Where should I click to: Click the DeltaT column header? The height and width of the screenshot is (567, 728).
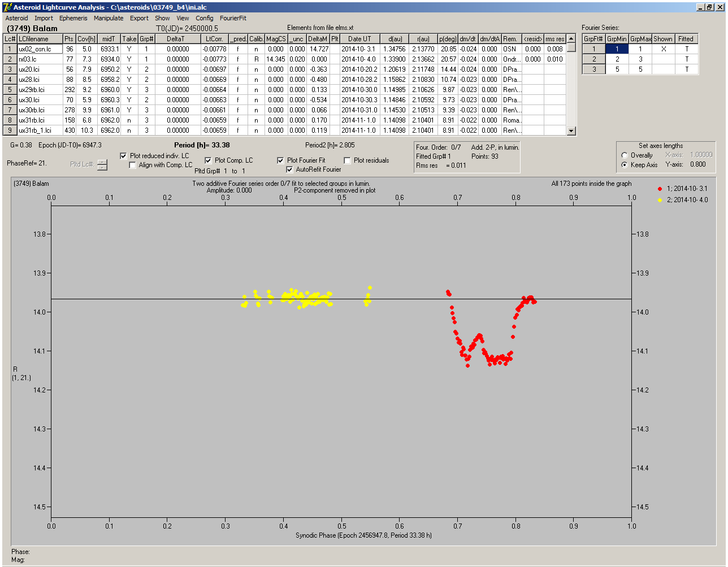178,39
